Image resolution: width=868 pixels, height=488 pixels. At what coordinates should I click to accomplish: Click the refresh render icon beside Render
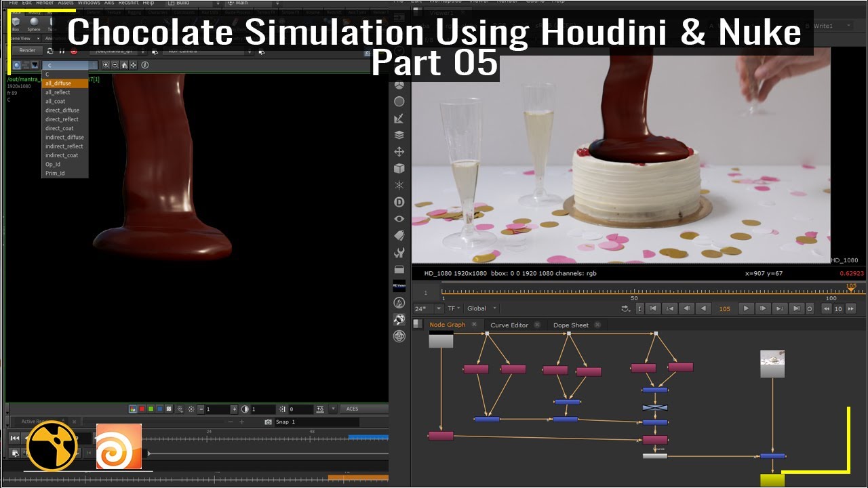[50, 51]
